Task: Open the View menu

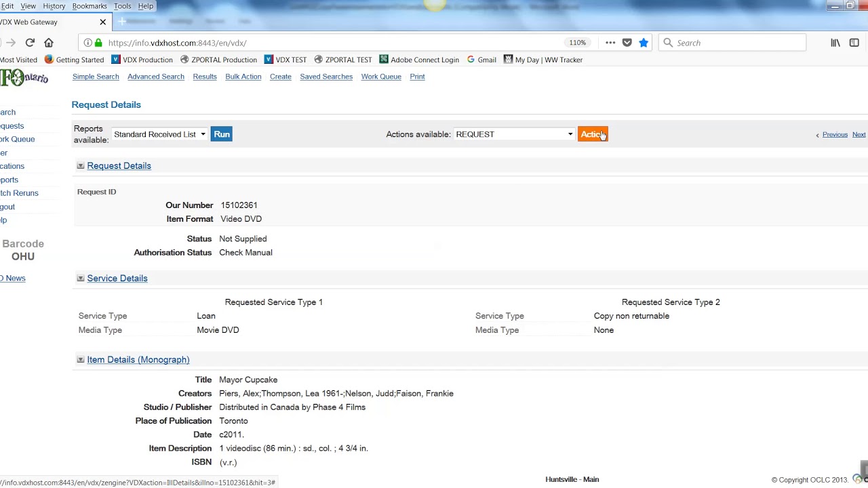Action: tap(28, 6)
